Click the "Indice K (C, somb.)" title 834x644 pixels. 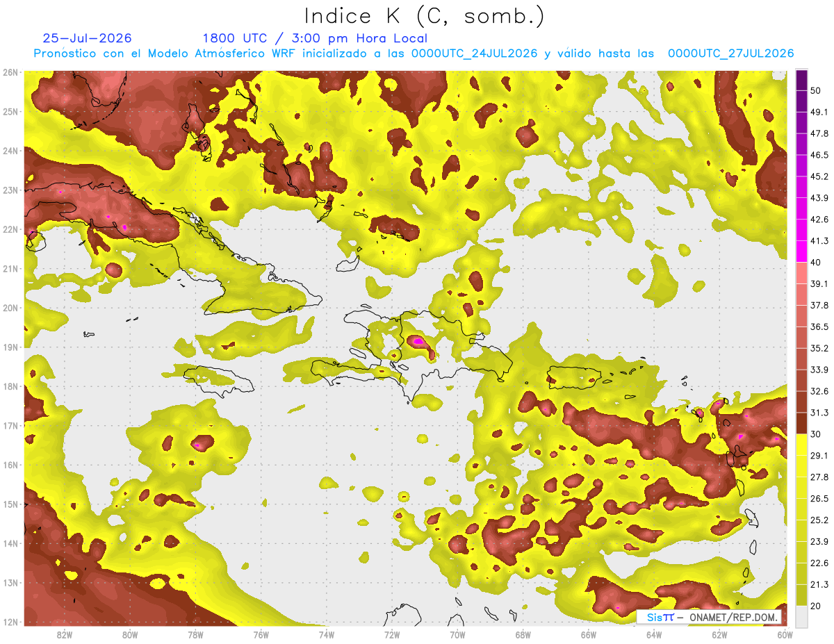pos(425,16)
